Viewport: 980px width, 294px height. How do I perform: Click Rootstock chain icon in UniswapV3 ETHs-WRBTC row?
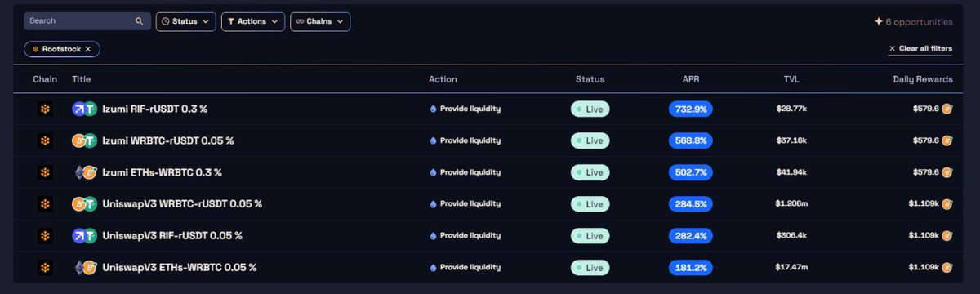pos(45,268)
